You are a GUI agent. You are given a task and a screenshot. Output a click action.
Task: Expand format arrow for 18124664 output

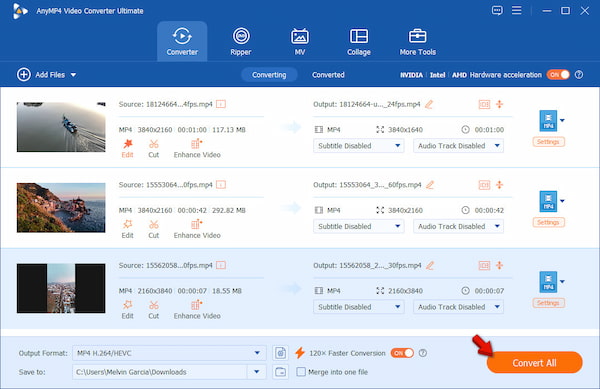point(562,120)
